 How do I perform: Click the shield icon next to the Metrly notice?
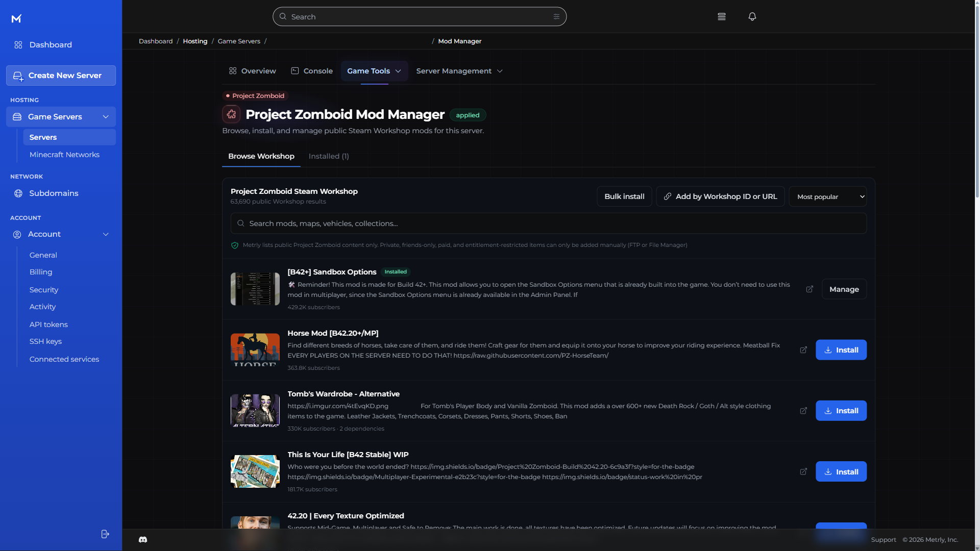tap(235, 245)
